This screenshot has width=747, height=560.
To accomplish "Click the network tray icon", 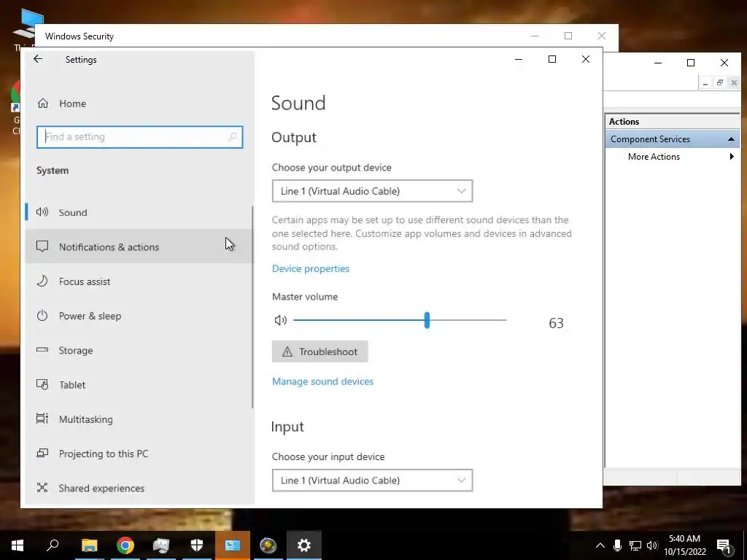I will [635, 545].
